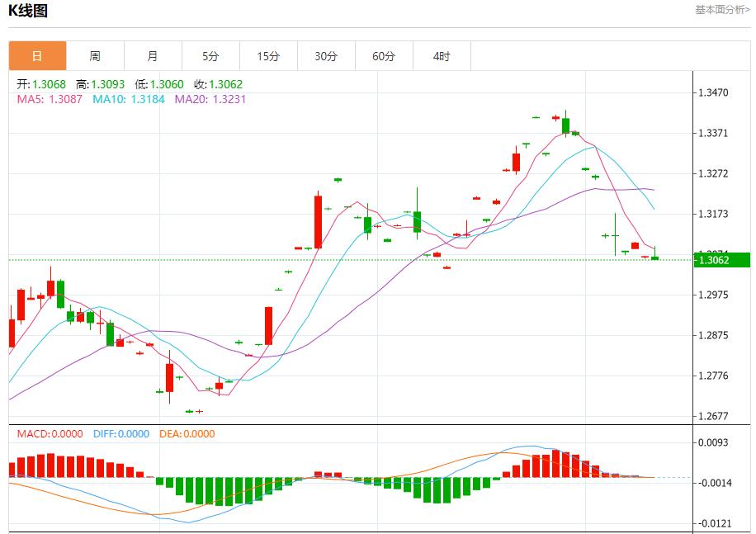Screen dimensions: 756x534
Task: Open the 月 monthly K-line tab
Action: (153, 56)
